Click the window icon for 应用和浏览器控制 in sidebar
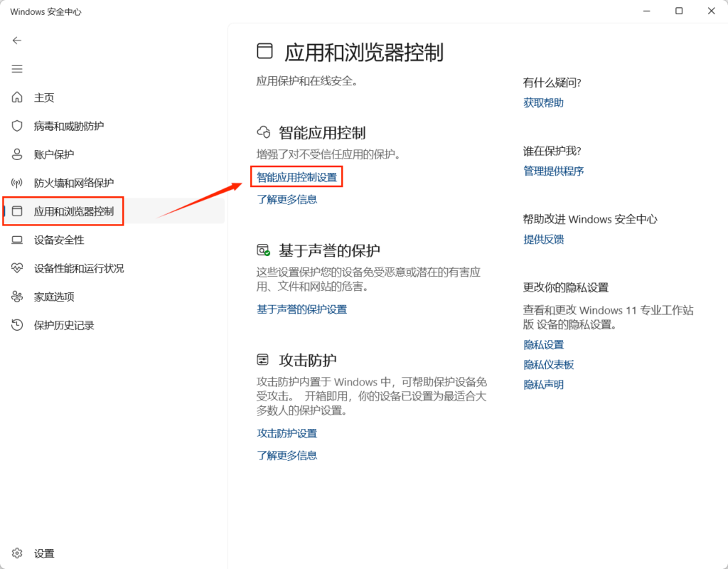Viewport: 728px width, 569px height. pyautogui.click(x=17, y=211)
